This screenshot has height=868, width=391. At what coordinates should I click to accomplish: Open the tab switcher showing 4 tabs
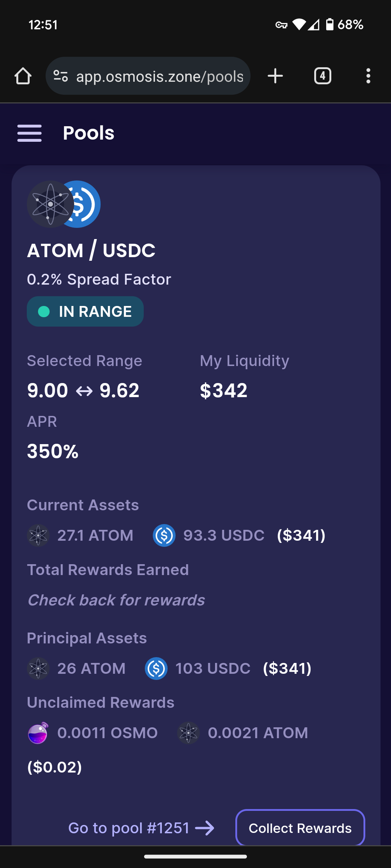323,76
